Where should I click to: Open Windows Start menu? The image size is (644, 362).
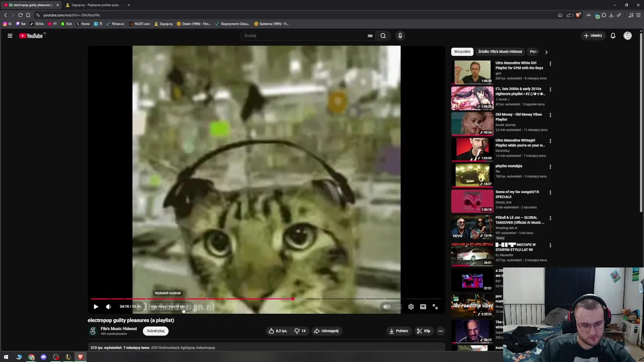[6, 357]
